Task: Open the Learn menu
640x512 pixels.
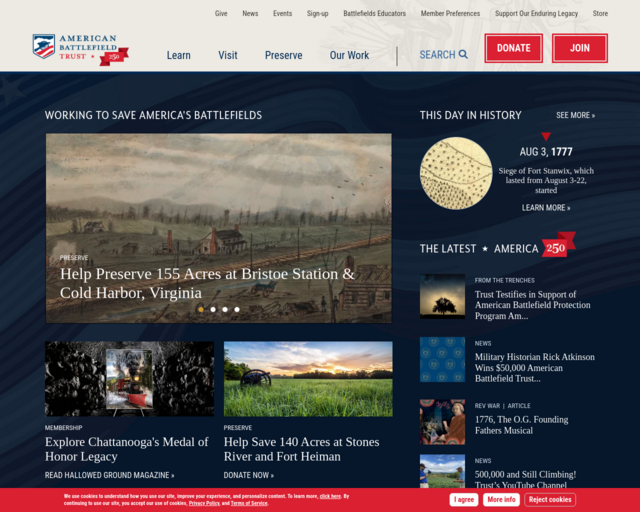Action: [x=178, y=55]
